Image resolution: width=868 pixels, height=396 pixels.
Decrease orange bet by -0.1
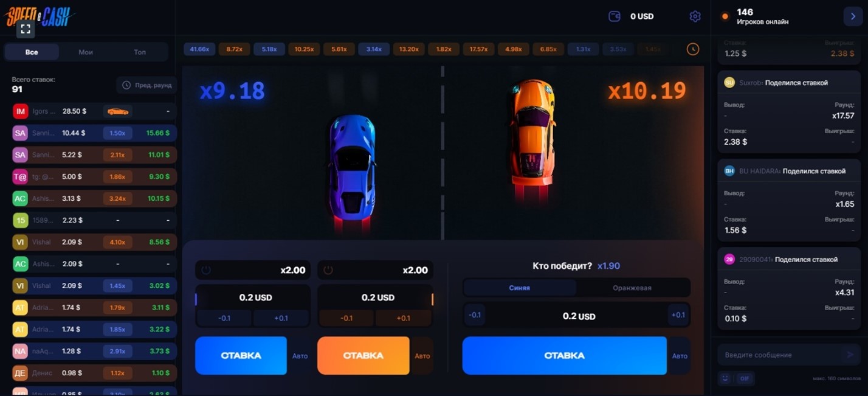(x=346, y=318)
